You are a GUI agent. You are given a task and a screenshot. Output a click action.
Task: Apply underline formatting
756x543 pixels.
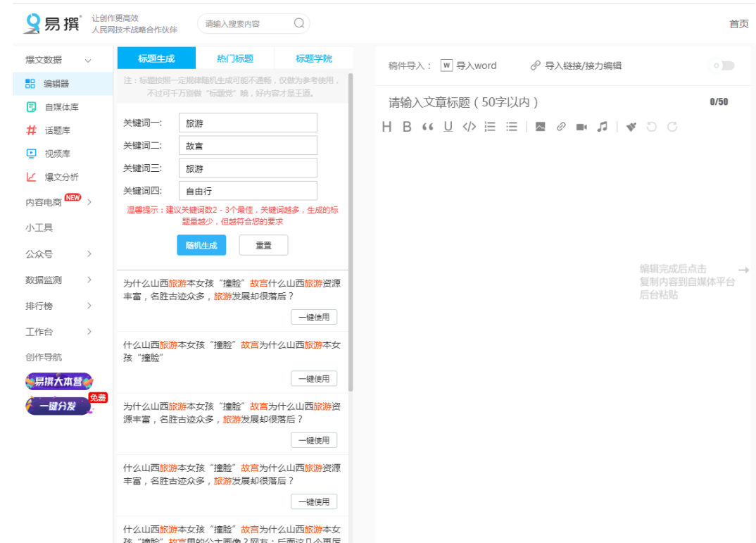448,127
